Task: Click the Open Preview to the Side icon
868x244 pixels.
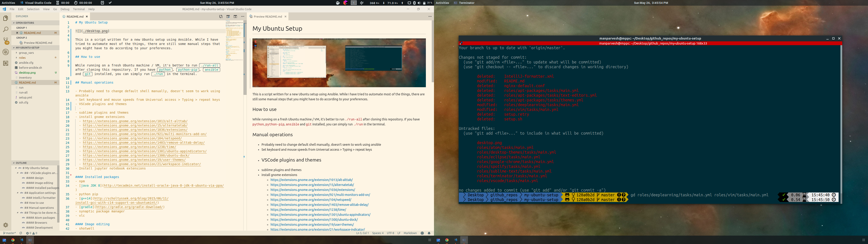Action: 228,16
